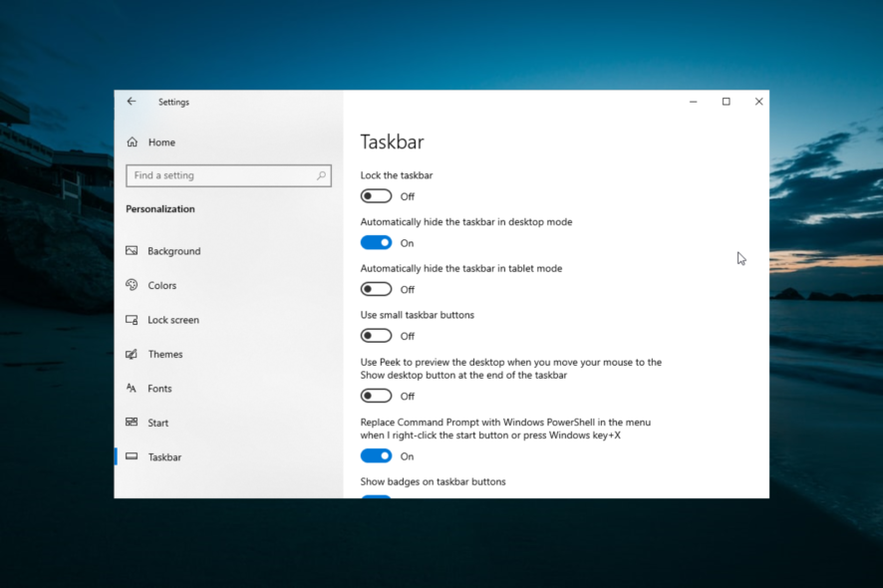Open the Home icon in sidebar
The height and width of the screenshot is (588, 883).
[133, 142]
